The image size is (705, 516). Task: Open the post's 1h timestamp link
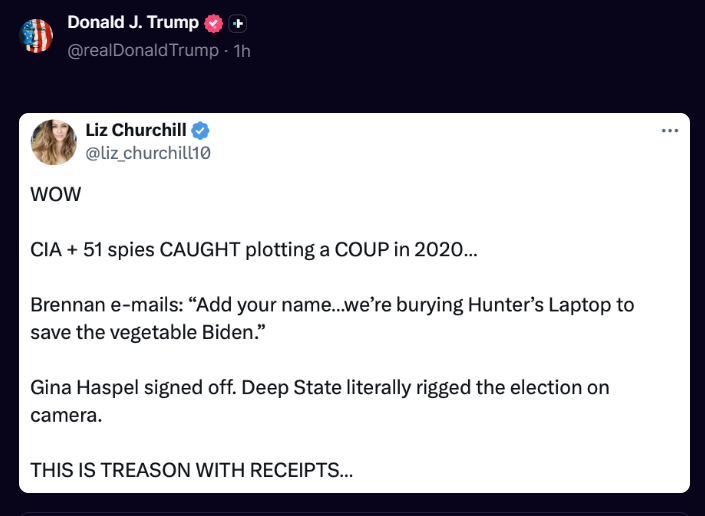(242, 49)
